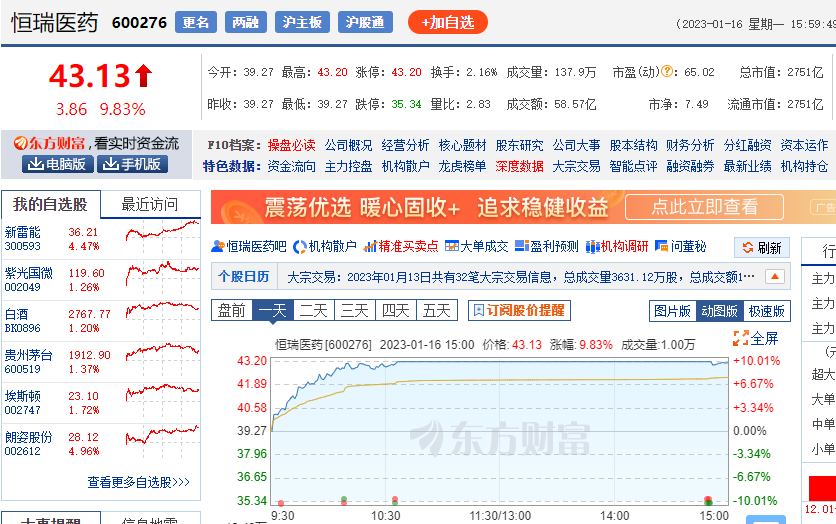Expand chart with 全屏 fullscreen icon
The height and width of the screenshot is (524, 836).
tap(755, 338)
